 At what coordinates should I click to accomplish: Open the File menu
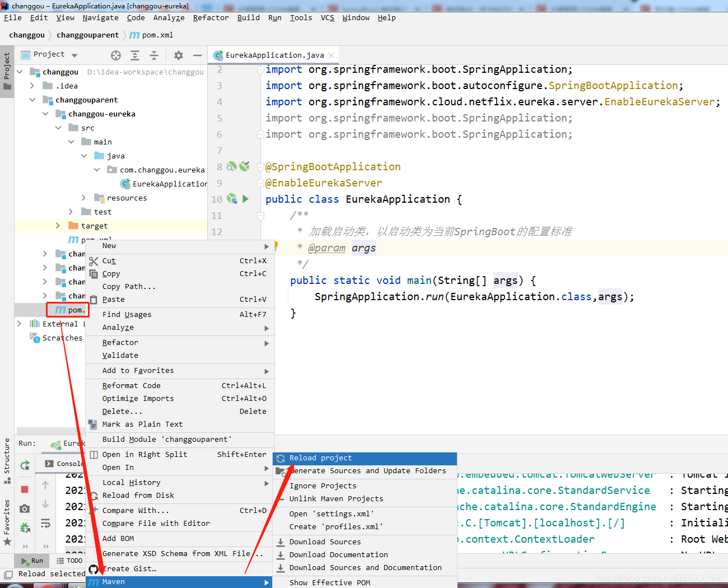point(12,17)
